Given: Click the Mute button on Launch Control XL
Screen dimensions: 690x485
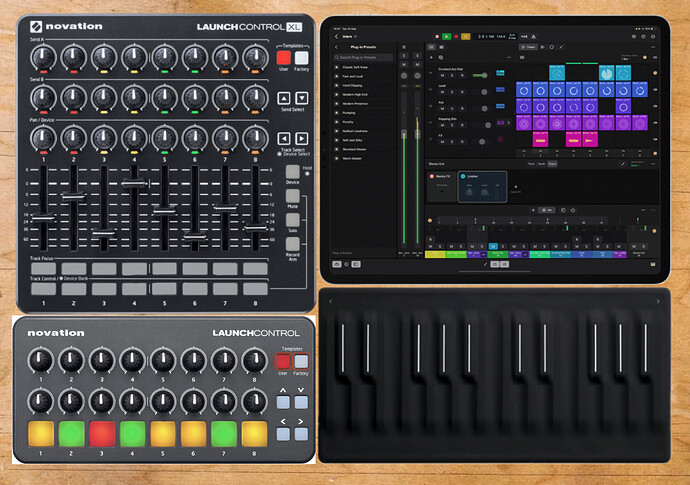Looking at the screenshot, I should click(x=293, y=196).
